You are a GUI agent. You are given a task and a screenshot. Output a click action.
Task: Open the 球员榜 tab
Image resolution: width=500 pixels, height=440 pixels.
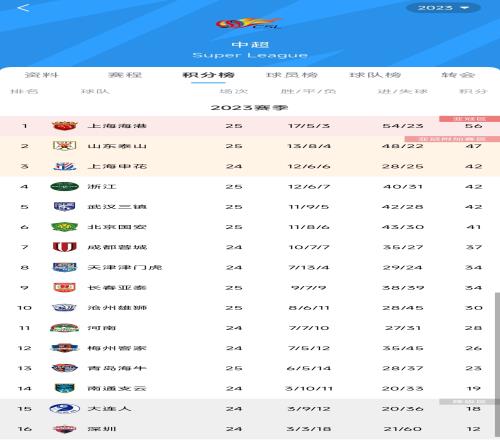click(x=292, y=75)
